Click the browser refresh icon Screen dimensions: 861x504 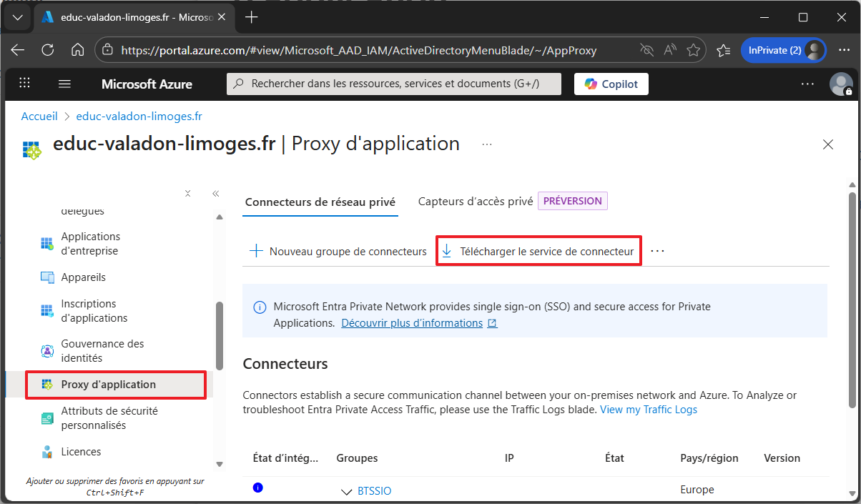[x=48, y=50]
